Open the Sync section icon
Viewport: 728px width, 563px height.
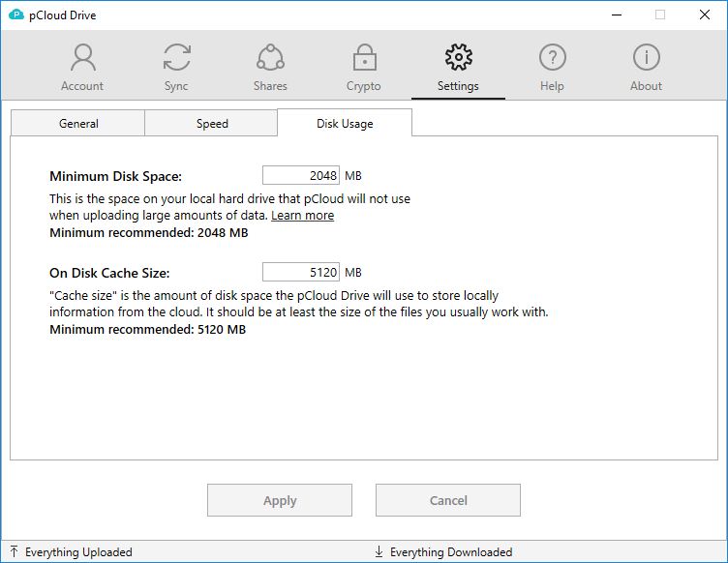[x=177, y=57]
